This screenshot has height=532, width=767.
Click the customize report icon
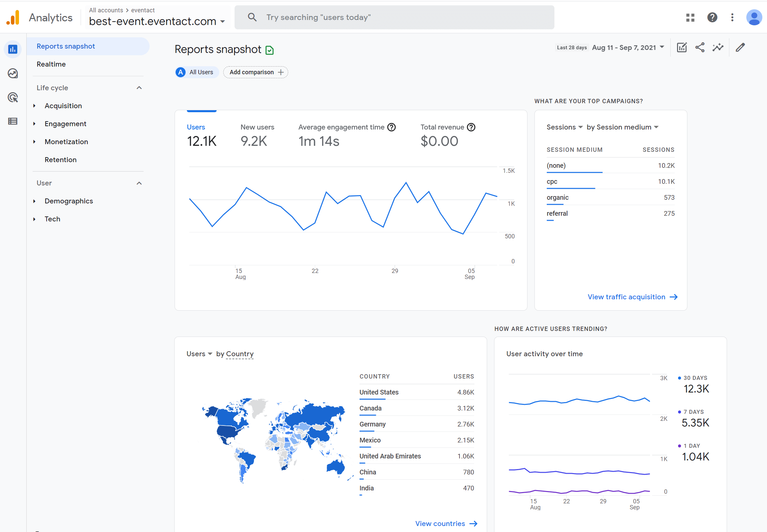[x=682, y=47]
